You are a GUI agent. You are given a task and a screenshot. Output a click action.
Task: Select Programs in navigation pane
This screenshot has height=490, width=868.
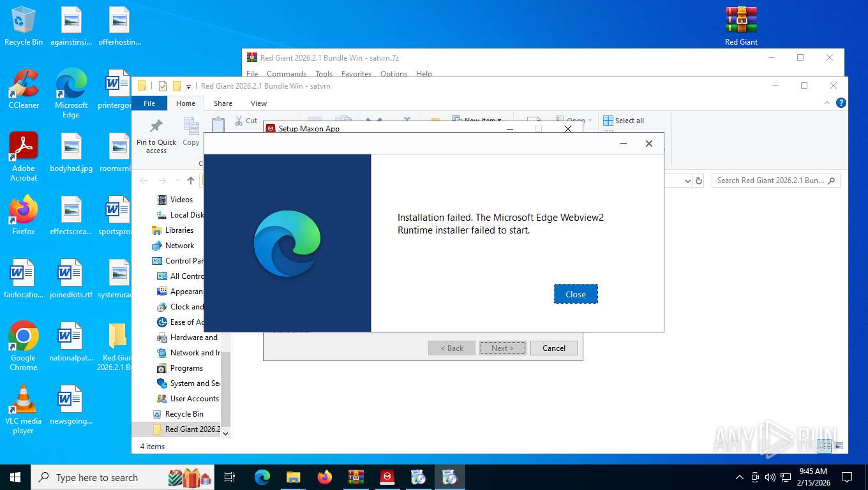[186, 368]
